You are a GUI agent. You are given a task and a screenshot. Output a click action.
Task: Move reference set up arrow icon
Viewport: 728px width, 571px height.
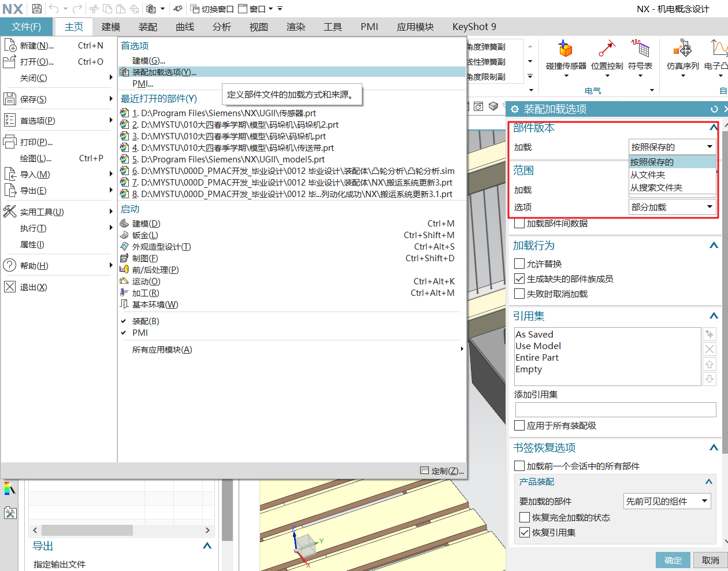pos(710,364)
